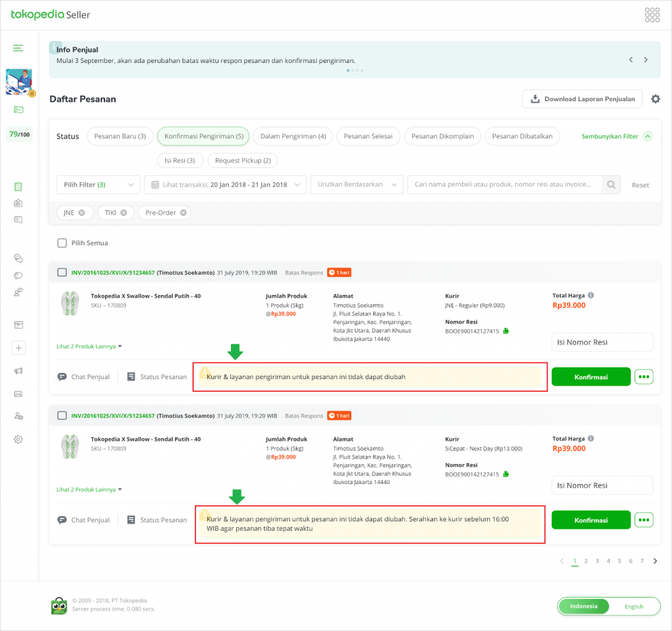Screen dimensions: 672x631
Task: Select the JNE Reguler order checkbox
Action: point(62,272)
